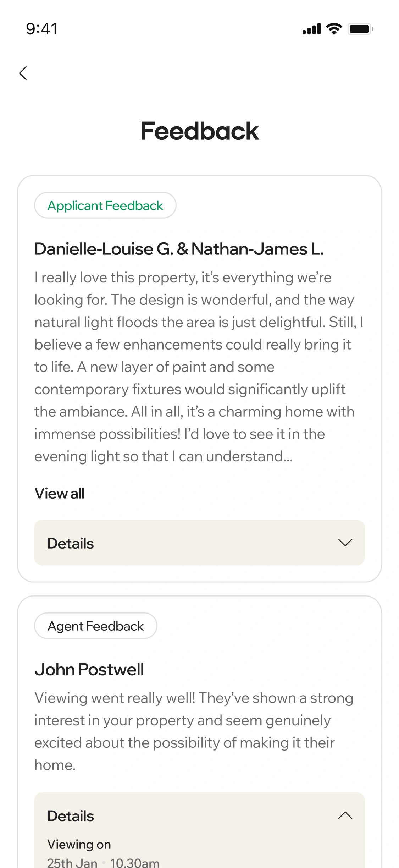
Task: Click the applicant's truncated feedback paragraph
Action: [x=199, y=367]
